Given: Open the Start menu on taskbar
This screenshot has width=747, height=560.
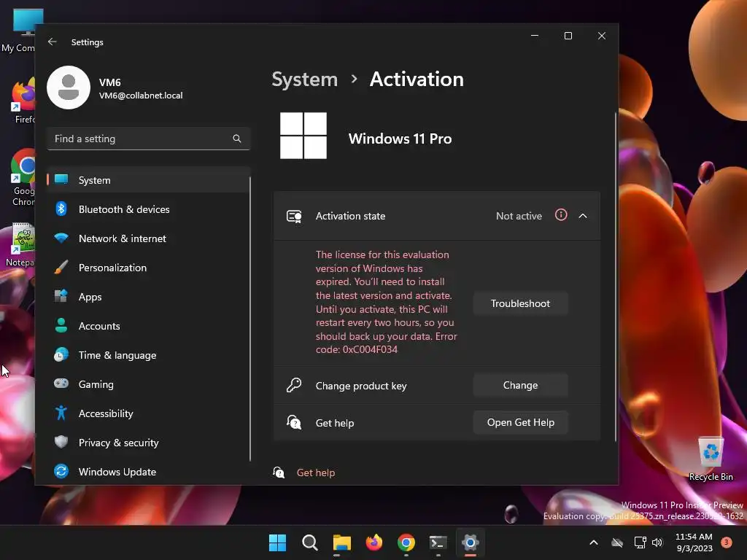Looking at the screenshot, I should pyautogui.click(x=277, y=542).
